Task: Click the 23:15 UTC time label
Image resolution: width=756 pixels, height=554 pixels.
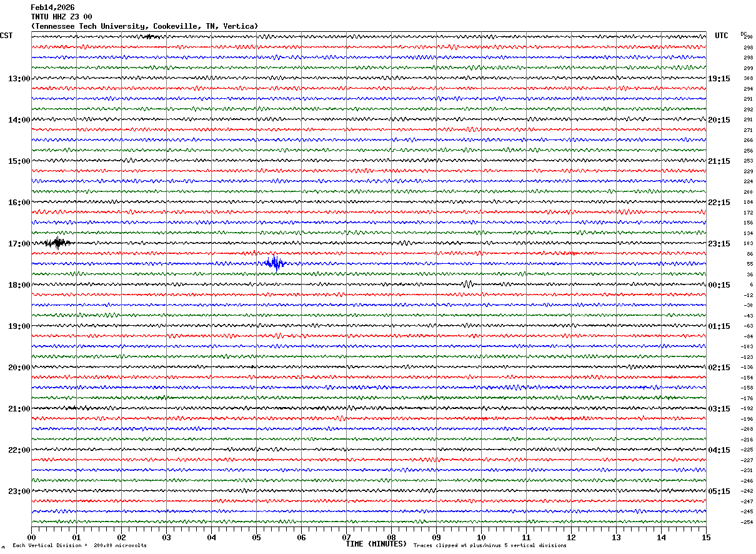Action: tap(719, 244)
